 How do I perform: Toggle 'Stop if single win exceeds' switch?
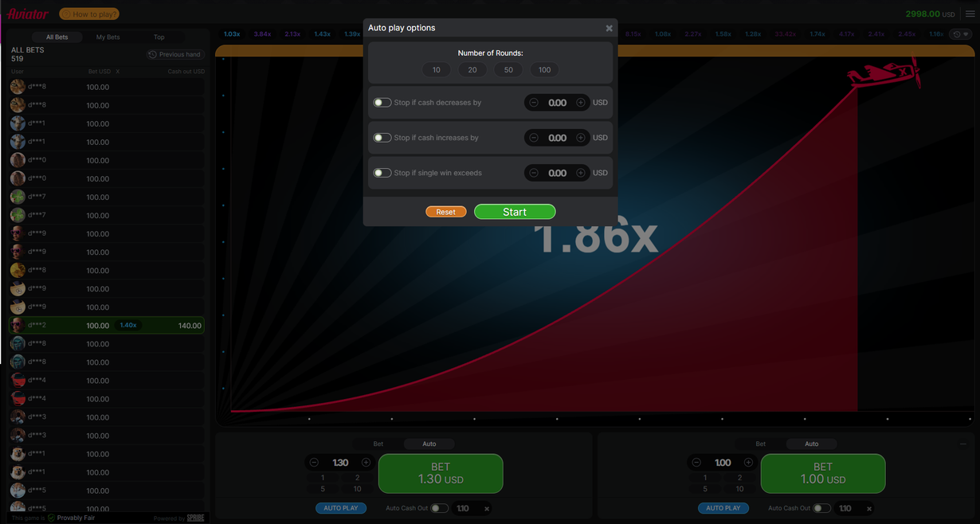pos(382,173)
